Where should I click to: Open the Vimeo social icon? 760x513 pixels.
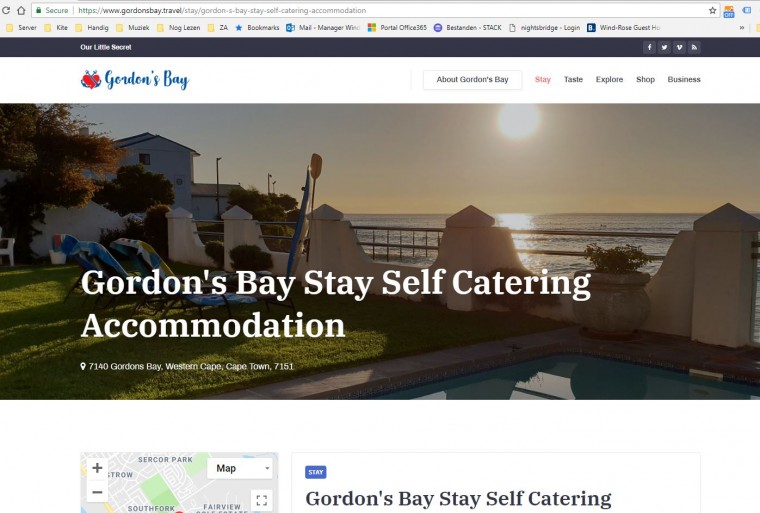click(679, 47)
